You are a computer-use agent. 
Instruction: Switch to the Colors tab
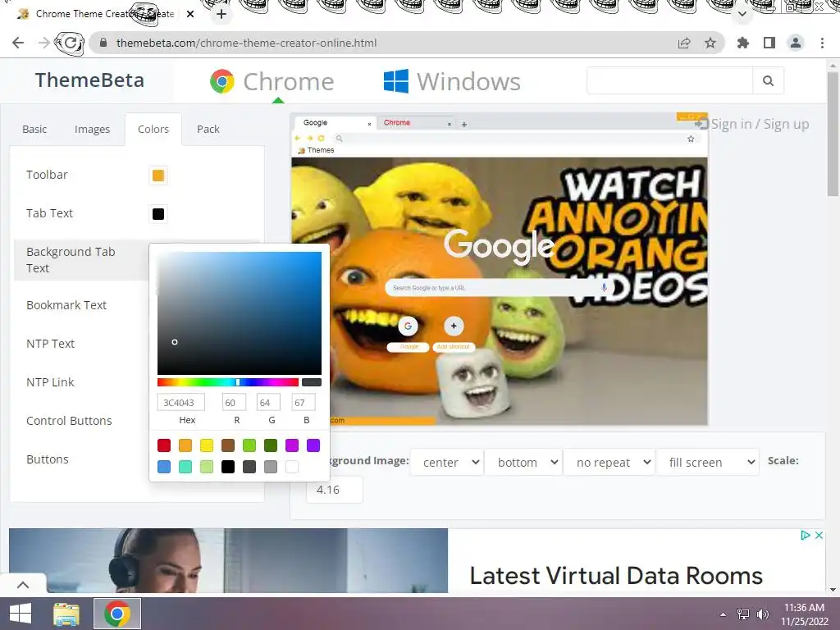coord(153,129)
